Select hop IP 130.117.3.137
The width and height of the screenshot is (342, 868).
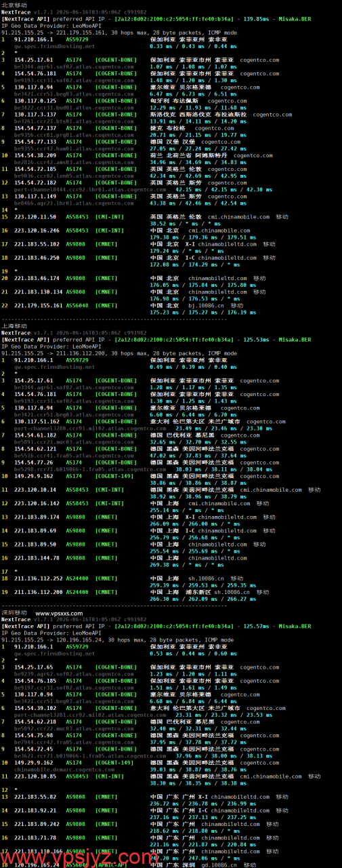point(34,114)
